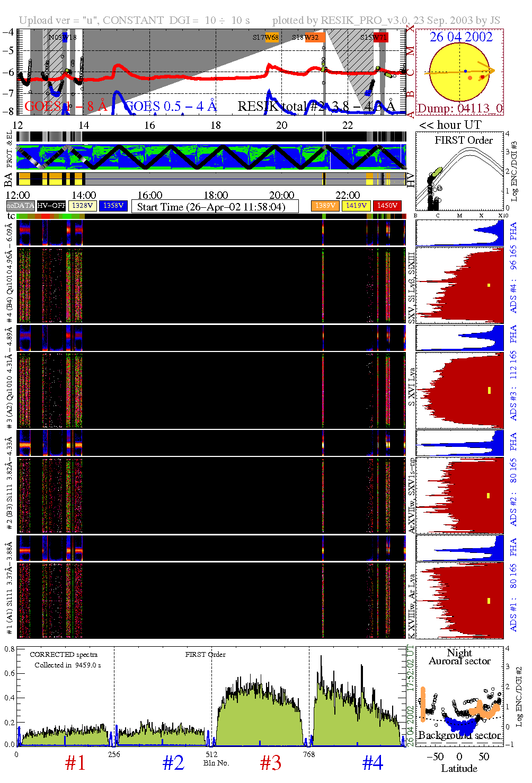Click yellow marker in ADS #3 histogram
532x783 pixels.
coord(489,390)
